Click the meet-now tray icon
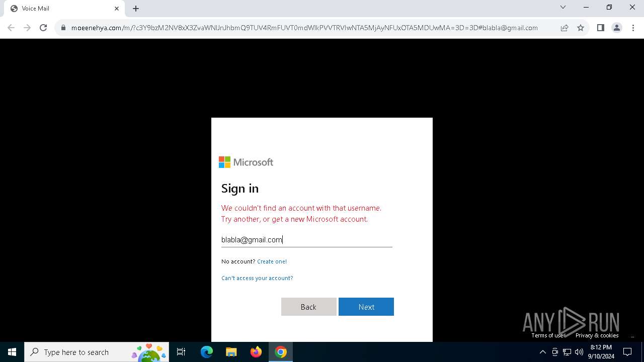 coord(555,352)
